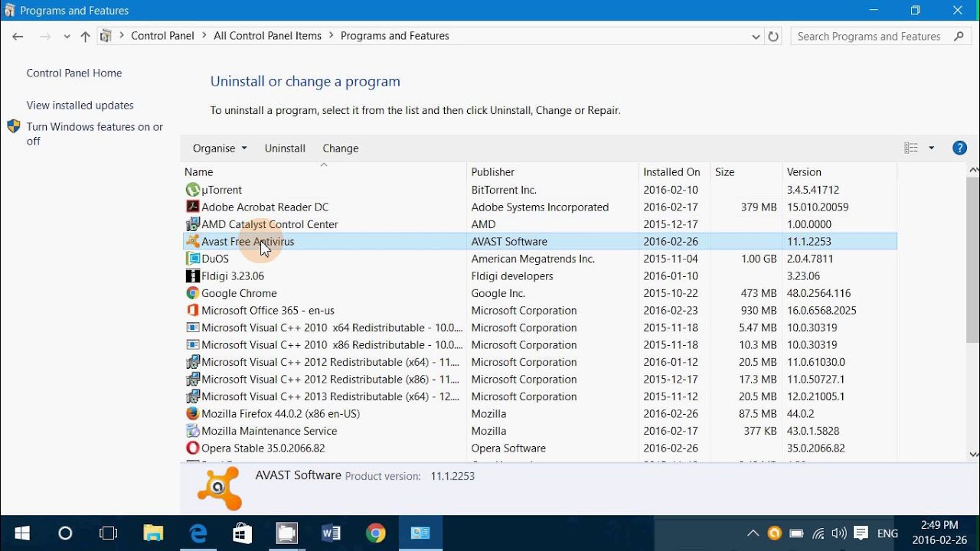The image size is (980, 551).
Task: Click the Control Panel breadcrumb
Action: pyautogui.click(x=162, y=36)
